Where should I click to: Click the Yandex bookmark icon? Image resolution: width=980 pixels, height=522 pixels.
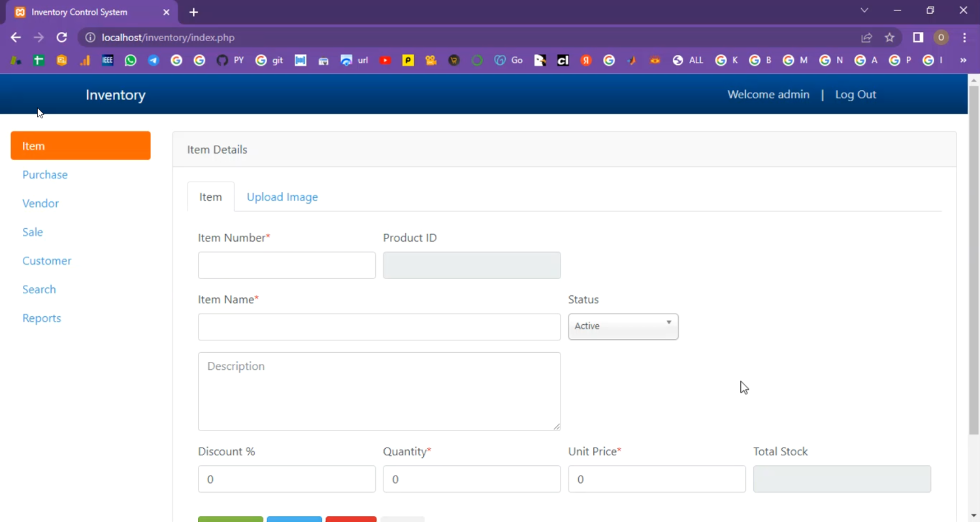(586, 60)
